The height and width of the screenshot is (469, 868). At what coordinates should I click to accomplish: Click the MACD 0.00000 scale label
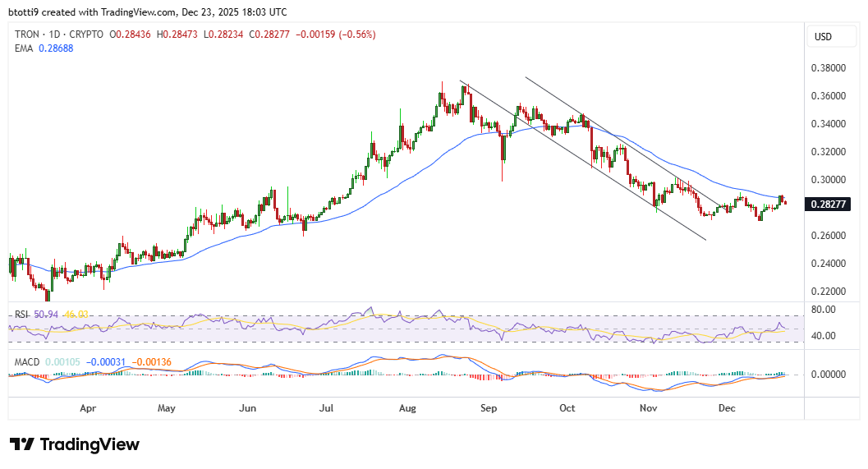[829, 375]
